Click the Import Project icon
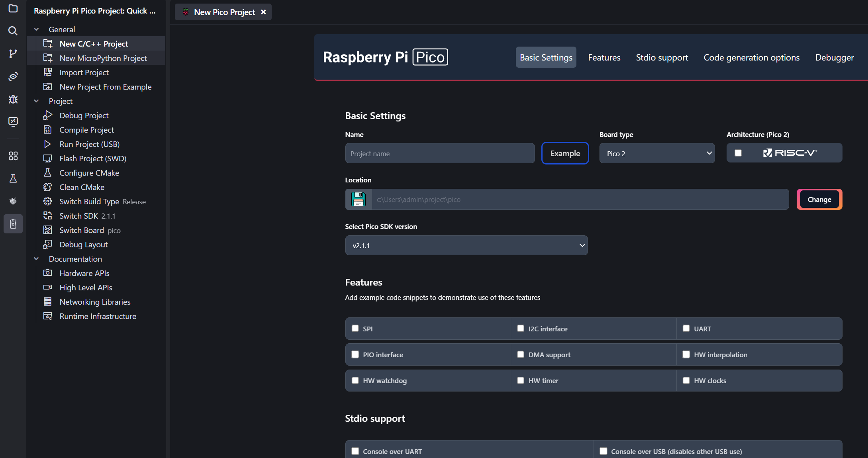Screen dimensions: 868x458 pos(48,72)
